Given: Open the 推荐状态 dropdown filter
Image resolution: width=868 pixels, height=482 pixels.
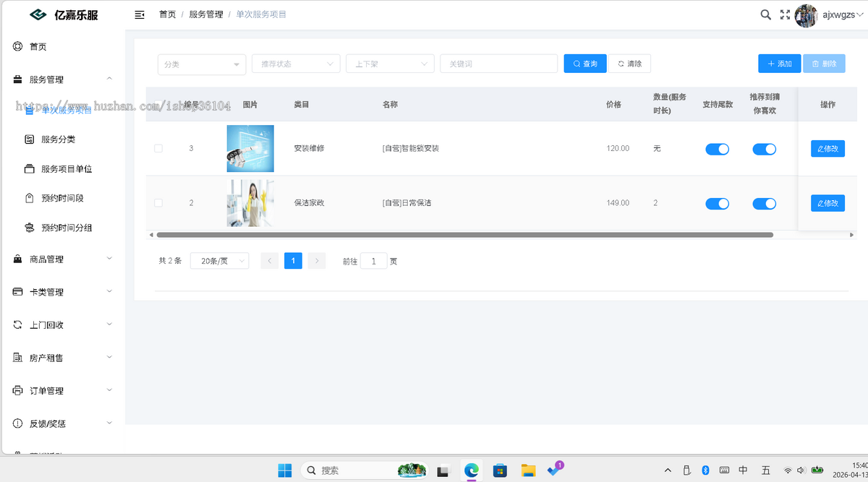Looking at the screenshot, I should [296, 64].
